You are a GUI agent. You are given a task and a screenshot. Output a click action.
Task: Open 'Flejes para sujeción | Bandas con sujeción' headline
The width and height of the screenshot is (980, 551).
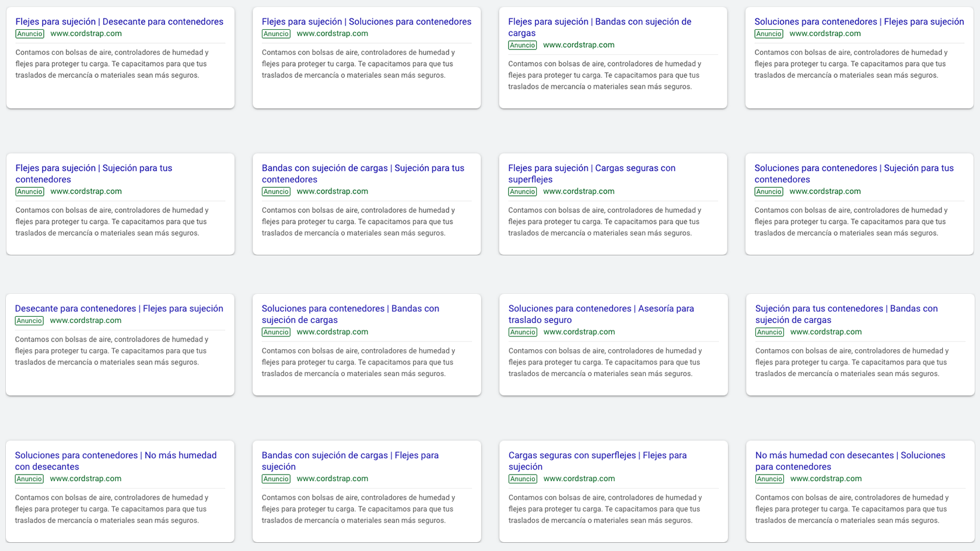click(600, 27)
